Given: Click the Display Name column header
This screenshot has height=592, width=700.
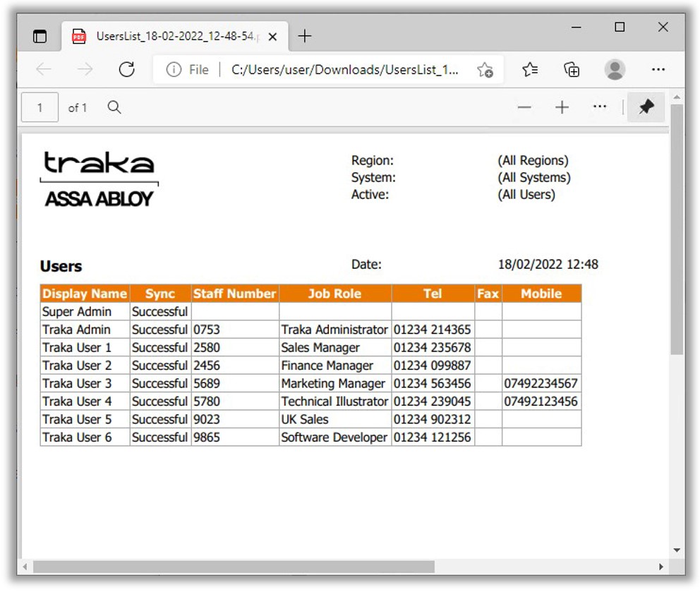Looking at the screenshot, I should tap(85, 294).
